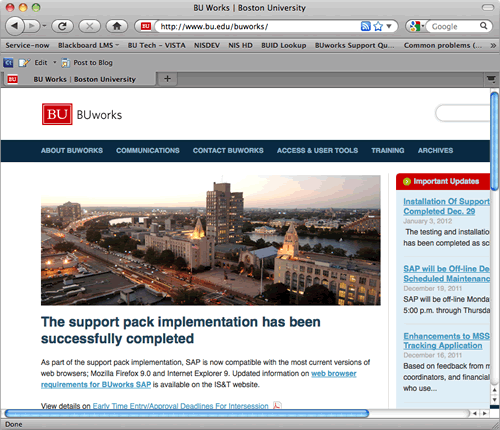This screenshot has height=430, width=500.
Task: Open the Google search engine selector
Action: coord(416,26)
